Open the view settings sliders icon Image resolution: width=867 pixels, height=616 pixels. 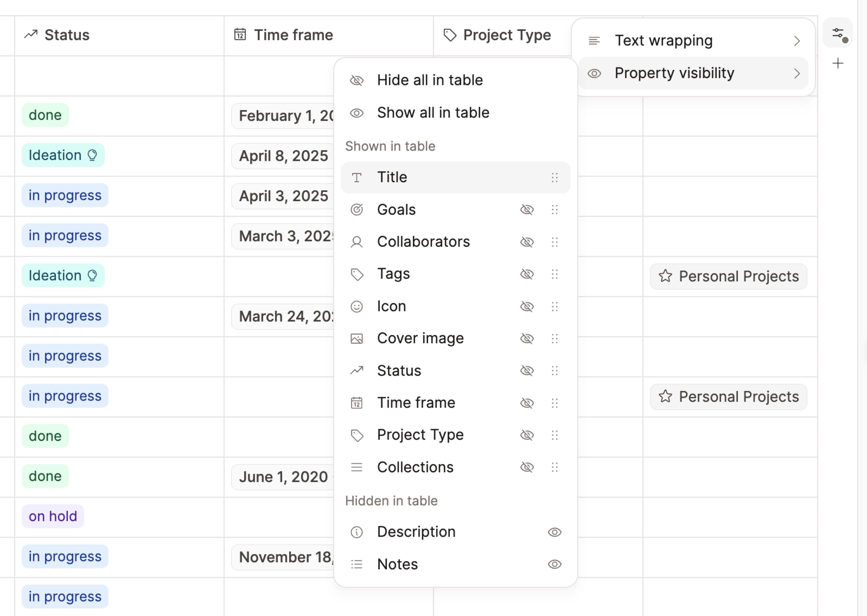837,33
